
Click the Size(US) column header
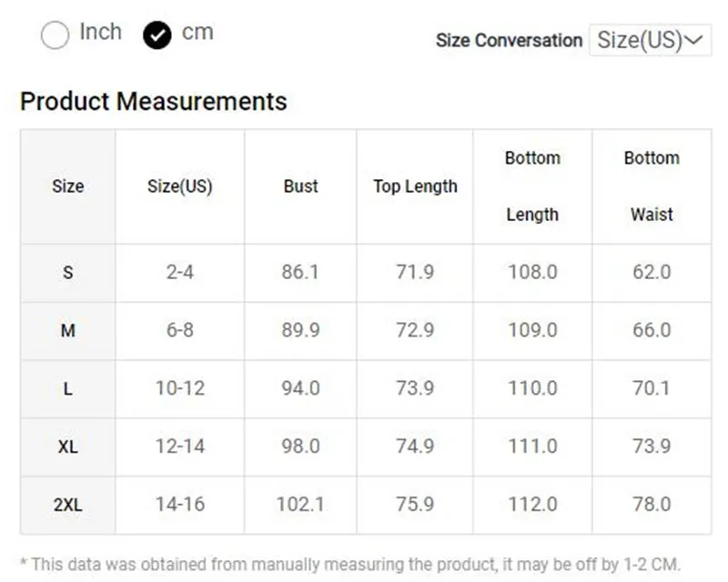[x=179, y=186]
